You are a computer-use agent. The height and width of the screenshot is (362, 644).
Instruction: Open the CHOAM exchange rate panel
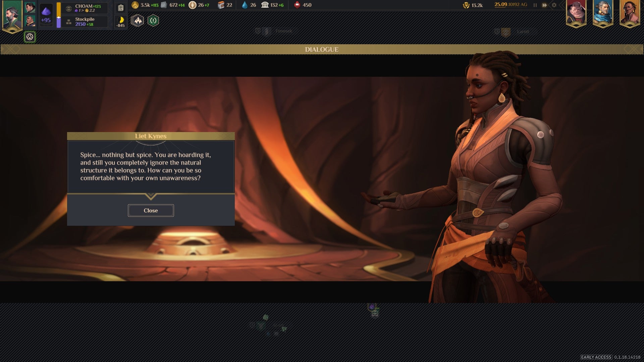point(85,8)
